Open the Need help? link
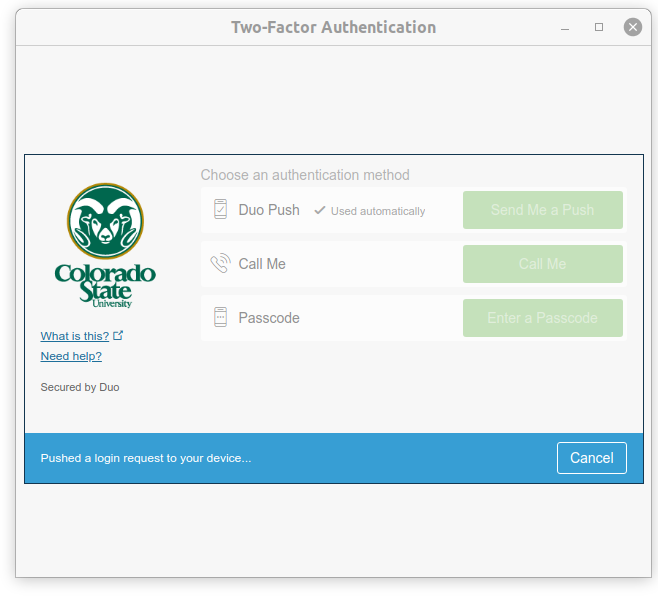 pos(71,356)
